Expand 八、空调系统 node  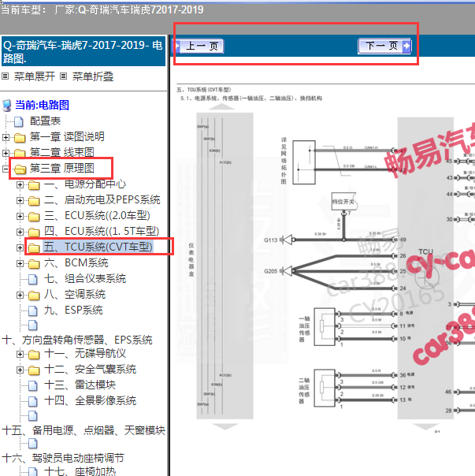coord(20,295)
